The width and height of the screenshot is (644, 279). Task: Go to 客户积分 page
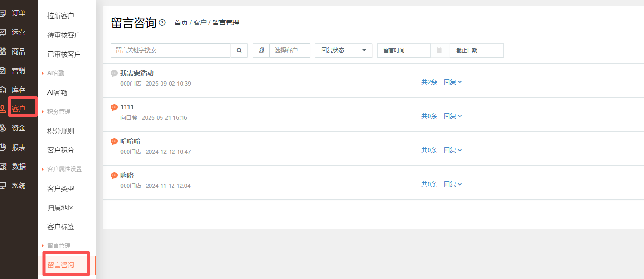point(61,150)
